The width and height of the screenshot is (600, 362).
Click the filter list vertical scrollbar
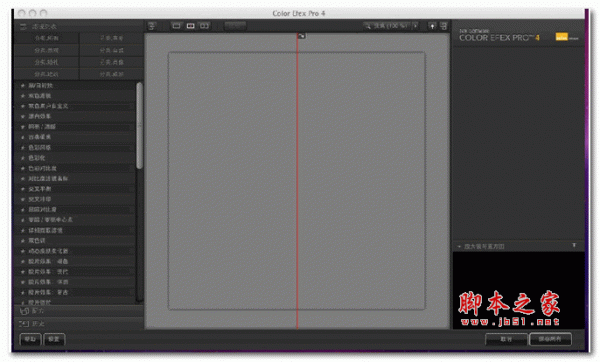point(139,126)
